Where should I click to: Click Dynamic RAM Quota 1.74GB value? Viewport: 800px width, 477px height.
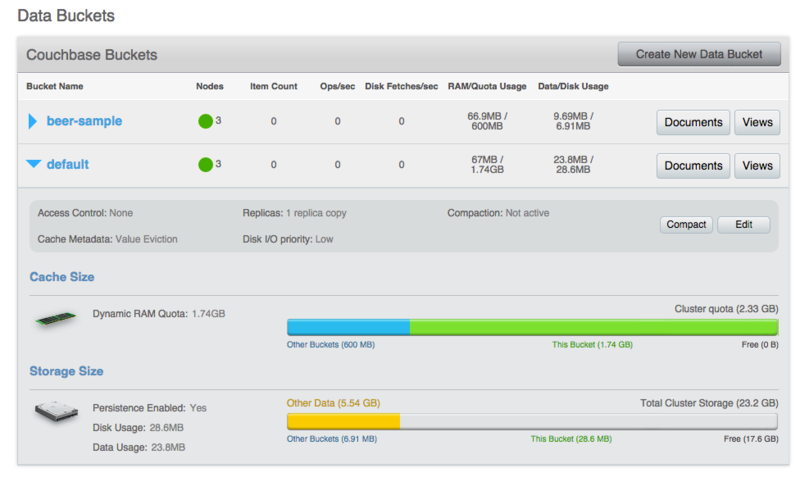click(208, 314)
